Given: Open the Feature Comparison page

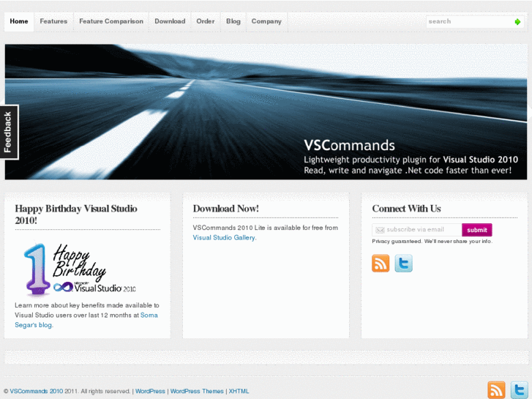Looking at the screenshot, I should click(111, 21).
